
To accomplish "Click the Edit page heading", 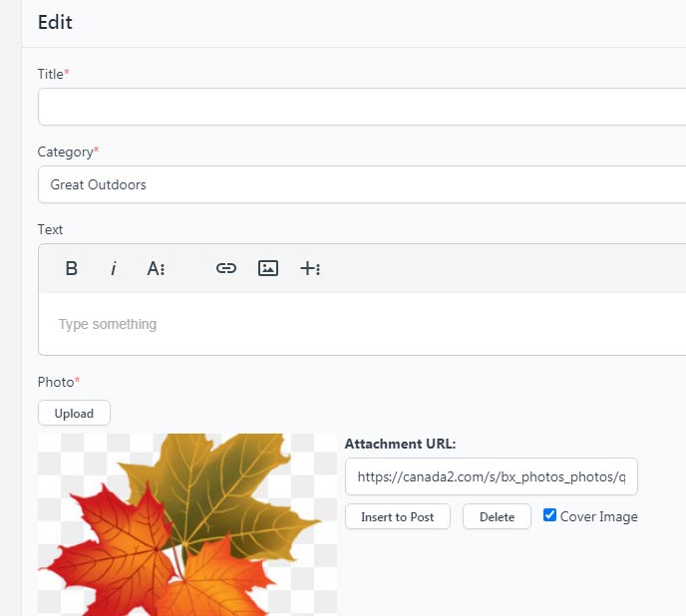I will coord(55,22).
